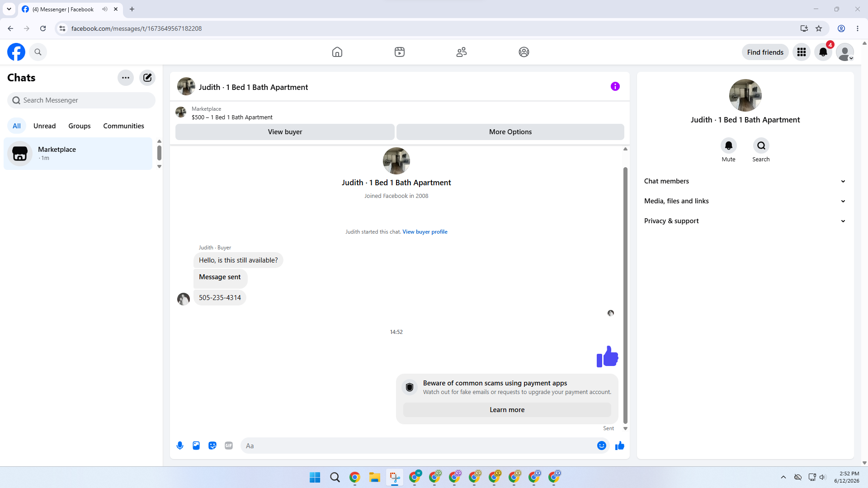Click the Find friends button

point(765,52)
